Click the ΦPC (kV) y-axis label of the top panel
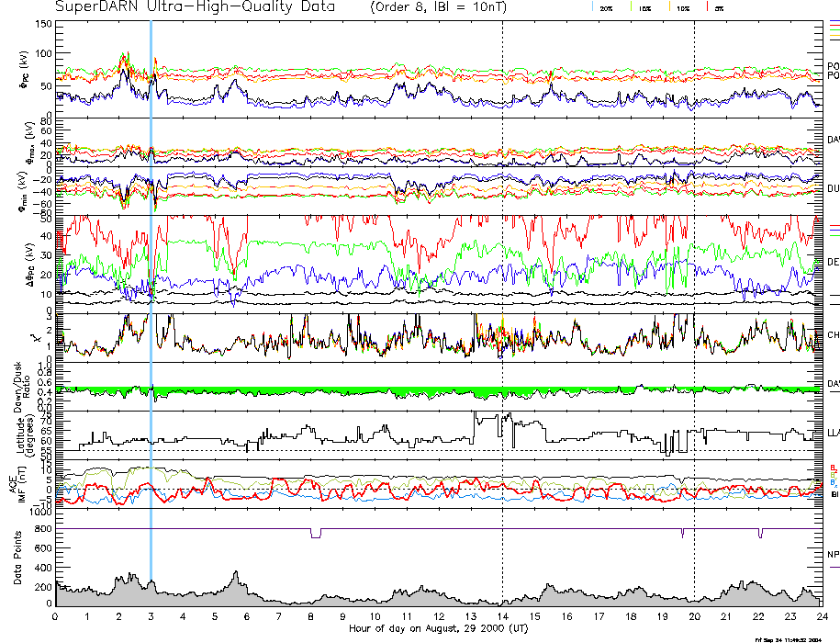Screen dimensions: 840x643 coord(24,70)
